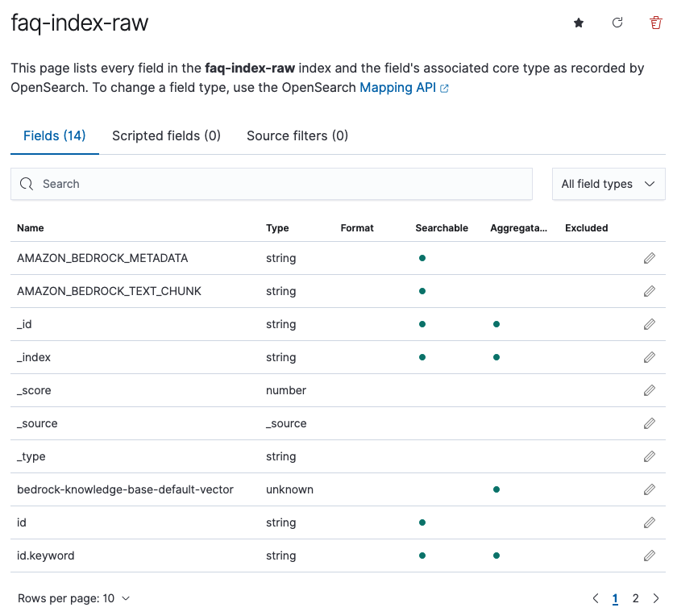The width and height of the screenshot is (673, 616).
Task: Set faq-index-raw as default with star icon
Action: 579,23
